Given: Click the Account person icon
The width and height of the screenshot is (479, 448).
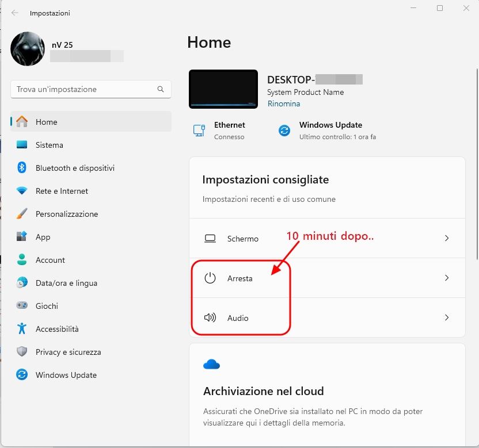Looking at the screenshot, I should click(22, 259).
